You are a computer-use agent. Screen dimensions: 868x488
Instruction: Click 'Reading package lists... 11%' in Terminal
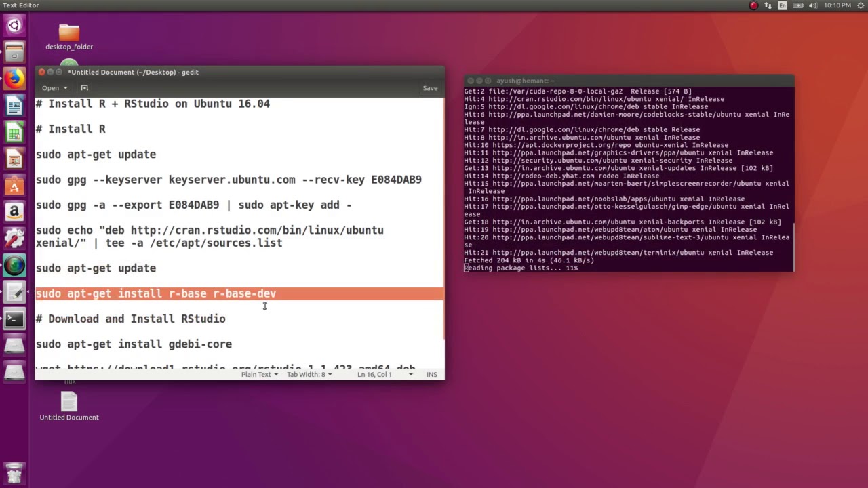(x=521, y=268)
